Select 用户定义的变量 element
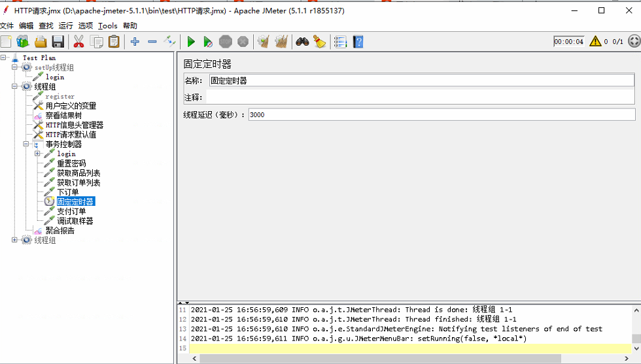The image size is (641, 364). 71,106
